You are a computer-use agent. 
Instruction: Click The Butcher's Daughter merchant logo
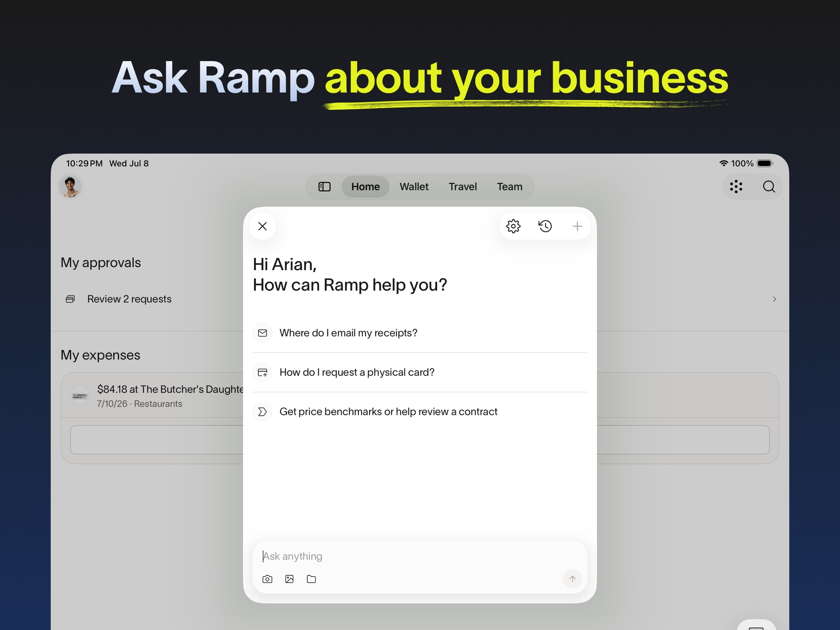tap(80, 396)
